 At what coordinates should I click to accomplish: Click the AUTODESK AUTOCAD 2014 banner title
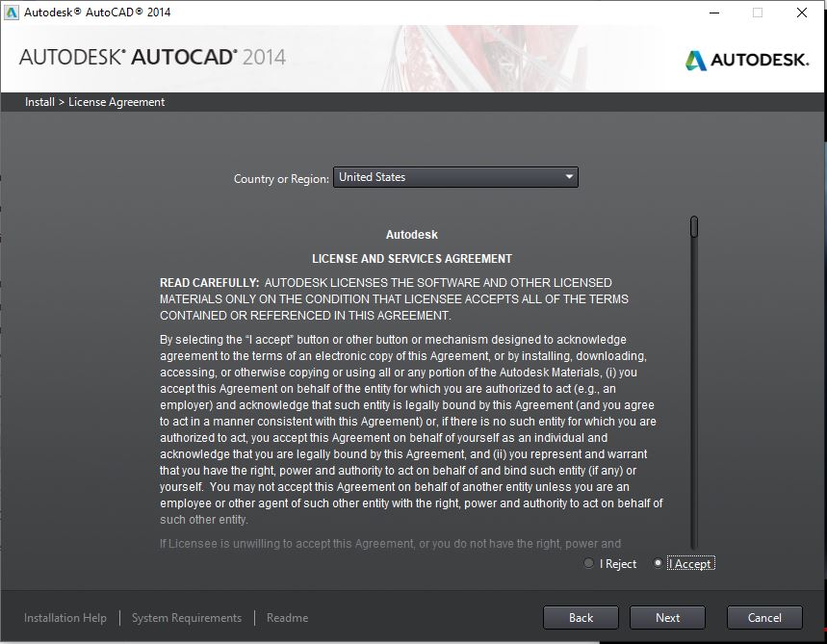152,57
